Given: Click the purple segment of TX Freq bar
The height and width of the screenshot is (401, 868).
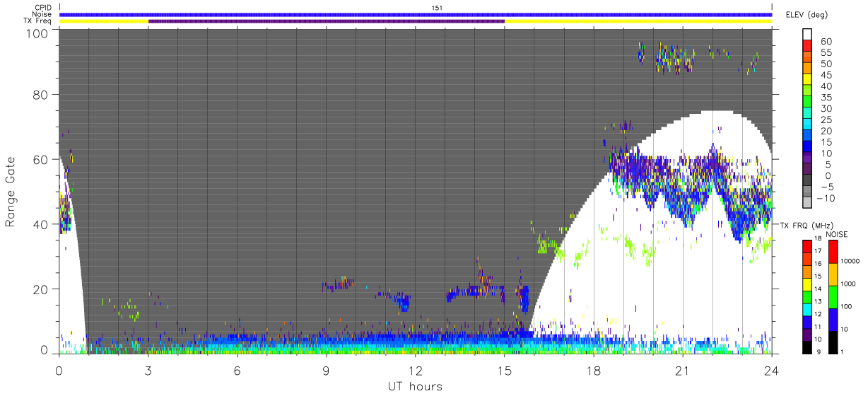Looking at the screenshot, I should (327, 21).
